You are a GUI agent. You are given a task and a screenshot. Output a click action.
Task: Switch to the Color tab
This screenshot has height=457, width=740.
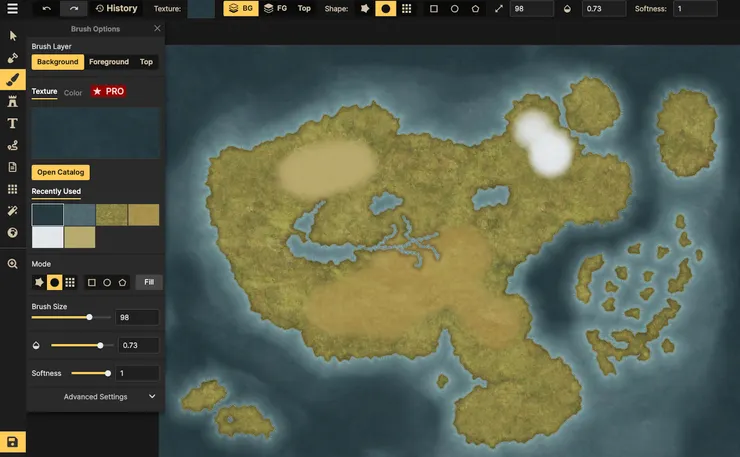tap(73, 93)
